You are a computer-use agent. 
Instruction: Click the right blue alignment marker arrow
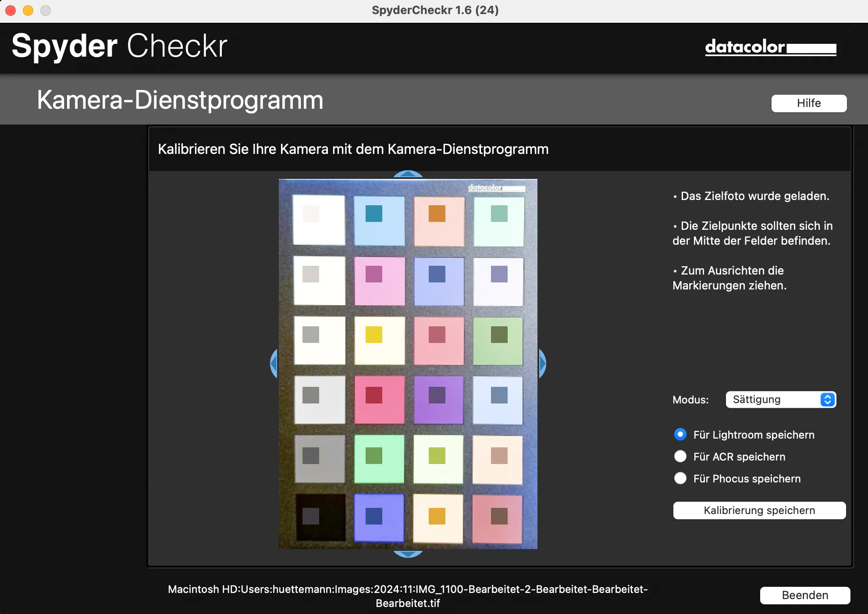tap(542, 364)
